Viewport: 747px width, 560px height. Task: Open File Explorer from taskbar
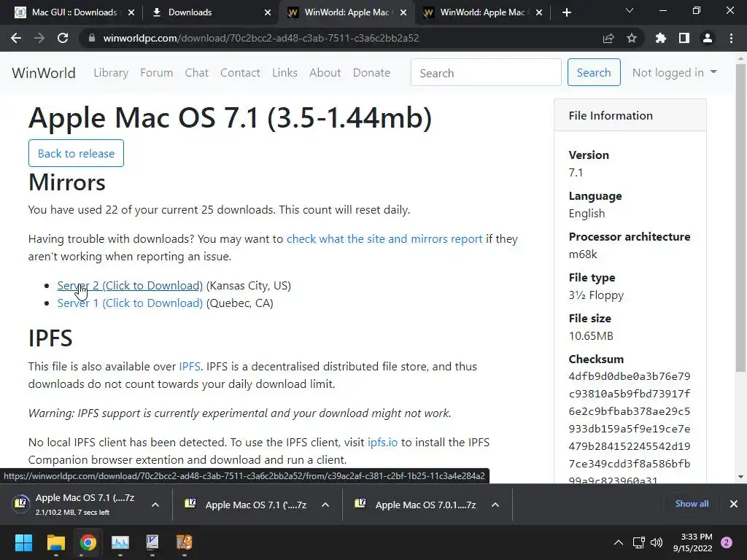tap(55, 542)
